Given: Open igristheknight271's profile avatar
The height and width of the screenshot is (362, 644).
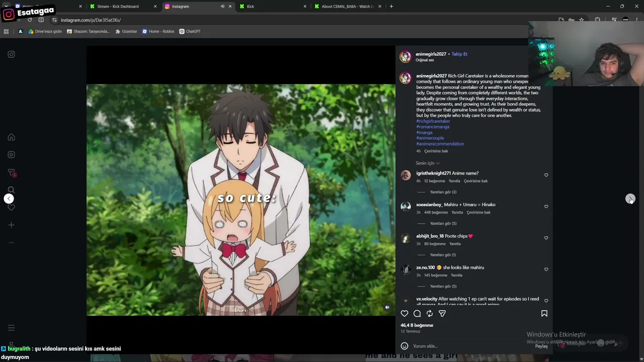Looking at the screenshot, I should point(405,175).
